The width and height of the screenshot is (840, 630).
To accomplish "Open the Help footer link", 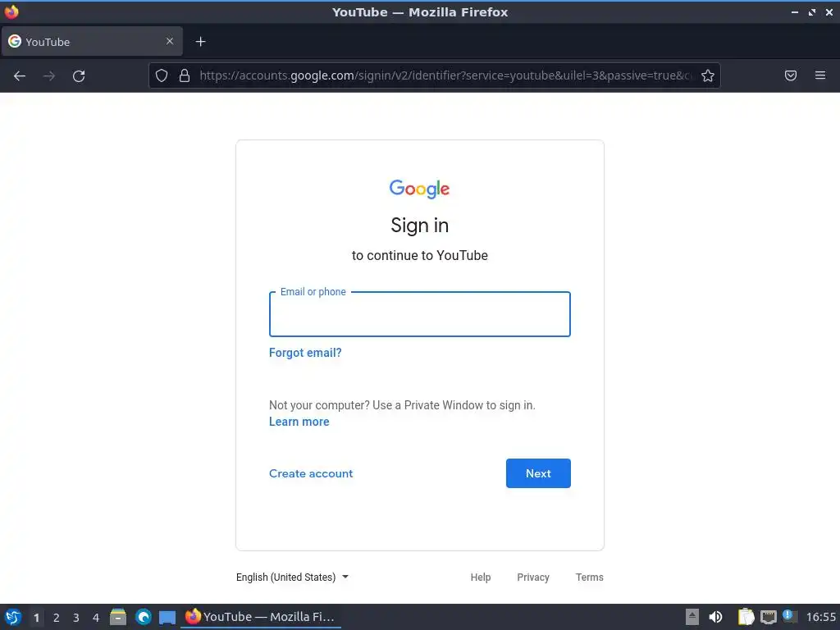I will click(481, 577).
